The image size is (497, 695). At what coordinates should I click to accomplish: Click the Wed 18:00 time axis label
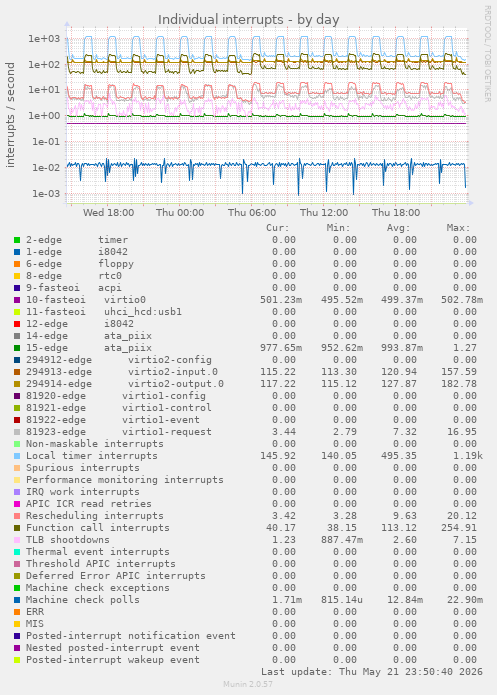pos(108,213)
